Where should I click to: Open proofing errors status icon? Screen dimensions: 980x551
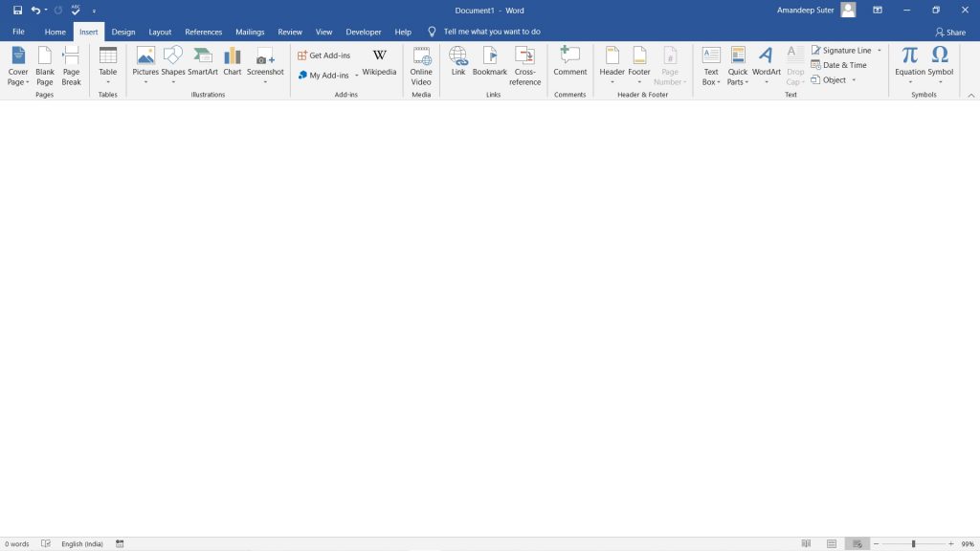pos(46,544)
